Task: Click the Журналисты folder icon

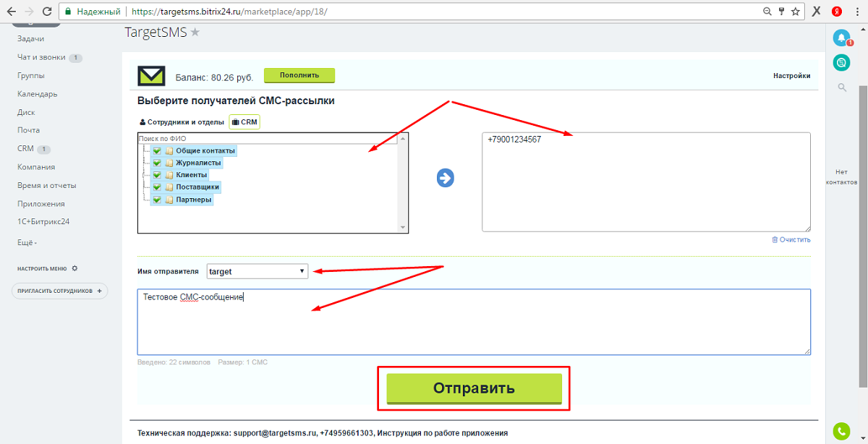Action: click(x=169, y=163)
